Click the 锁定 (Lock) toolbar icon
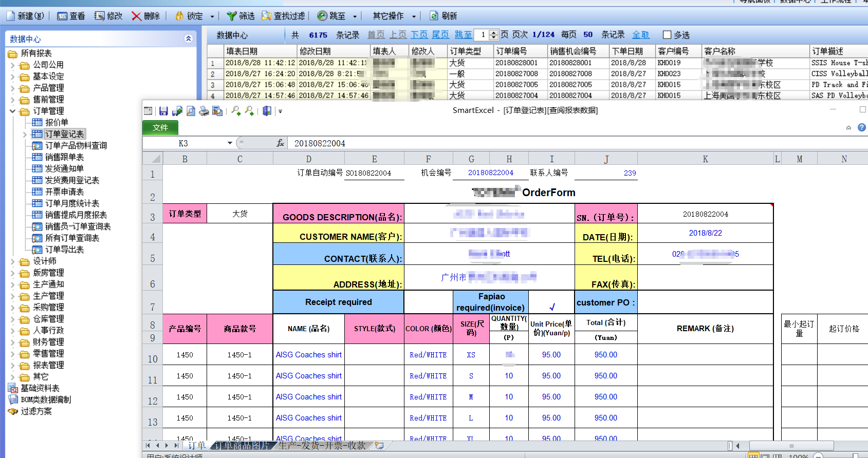This screenshot has height=458, width=868. 179,16
